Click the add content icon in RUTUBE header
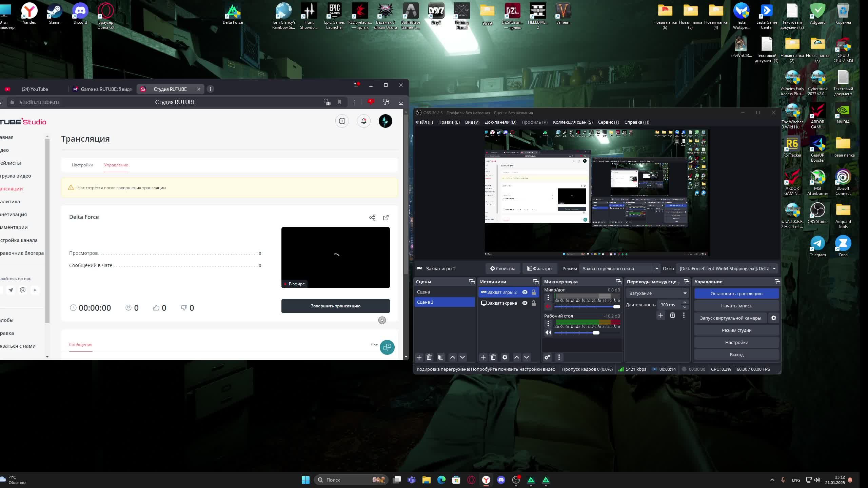 (342, 121)
